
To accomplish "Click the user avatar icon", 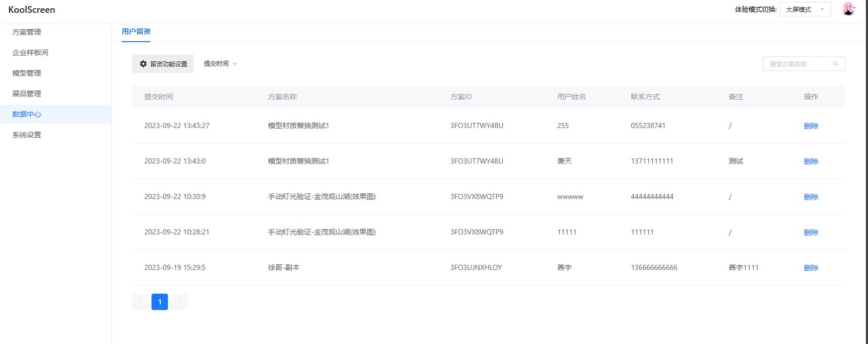I will pos(848,9).
